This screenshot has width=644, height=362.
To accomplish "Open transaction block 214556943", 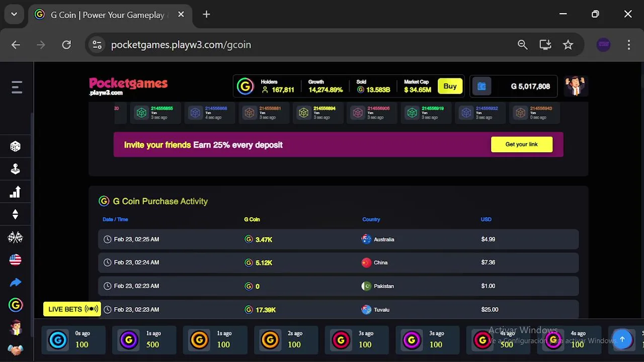I will point(534,113).
